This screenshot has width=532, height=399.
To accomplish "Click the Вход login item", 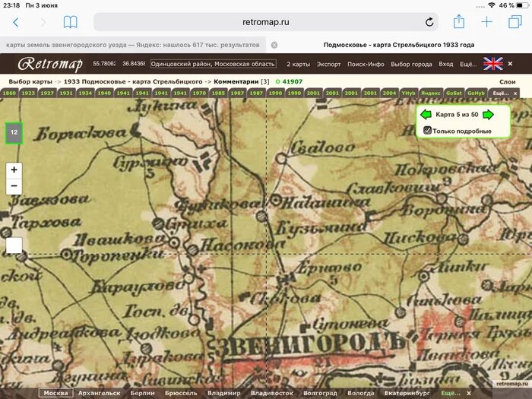I will click(x=446, y=64).
